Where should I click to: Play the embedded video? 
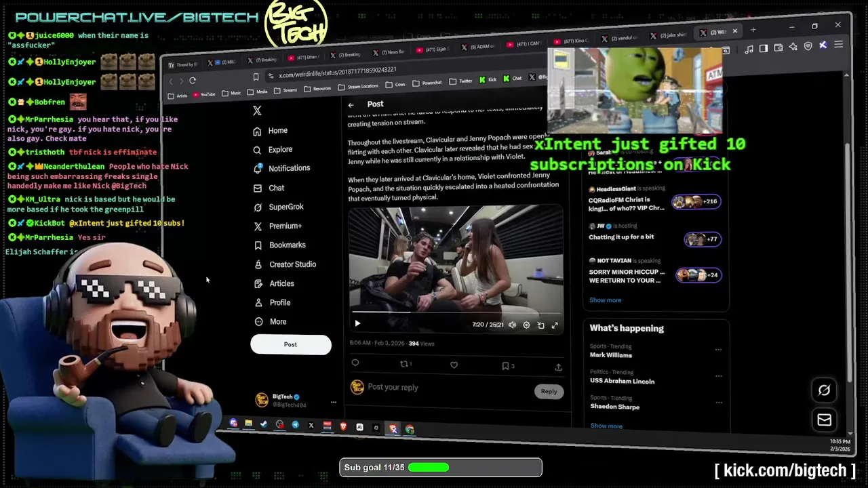click(357, 324)
